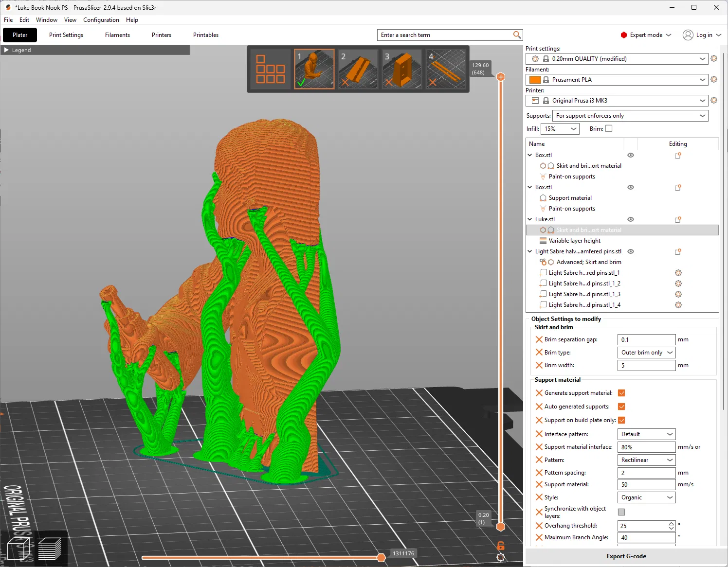This screenshot has height=567, width=728.
Task: Open the Prusament PLA filament dropdown
Action: pyautogui.click(x=617, y=80)
